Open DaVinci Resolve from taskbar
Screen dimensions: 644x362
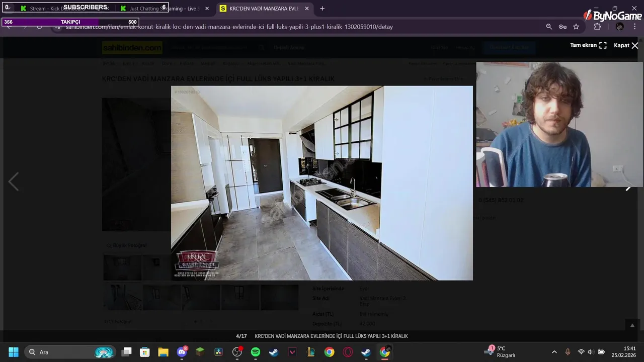pos(218,352)
